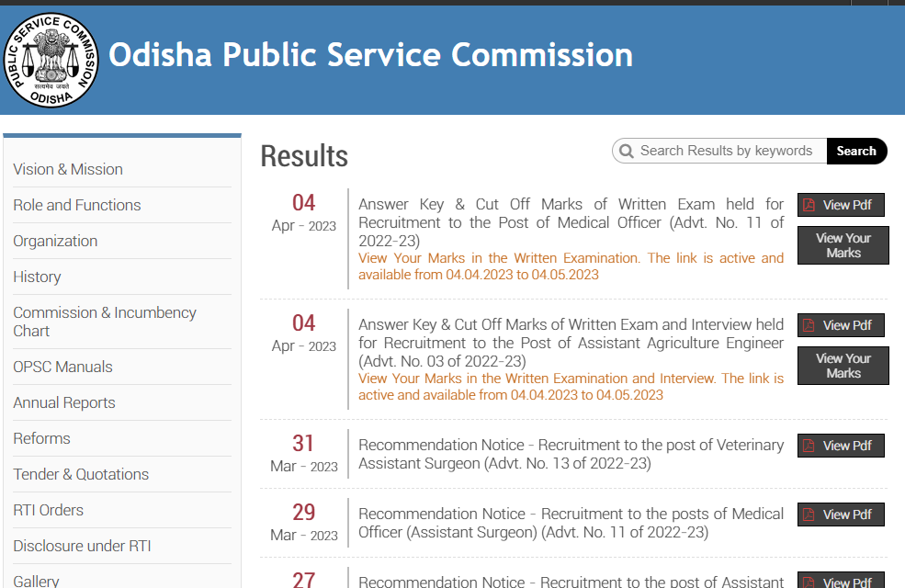Click the PDF icon for Medical Officer (Assistant Surgeon) recommendation
Screen dimensions: 905x588
click(x=809, y=514)
